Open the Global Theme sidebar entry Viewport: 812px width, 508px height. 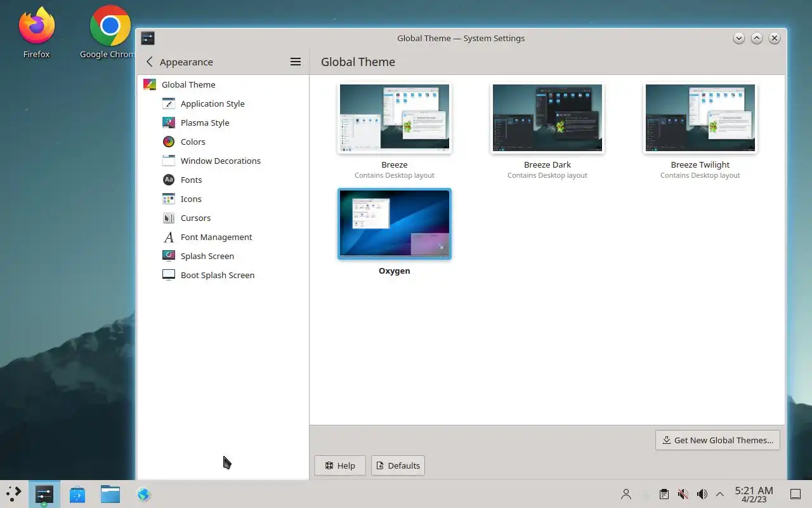[x=223, y=84]
